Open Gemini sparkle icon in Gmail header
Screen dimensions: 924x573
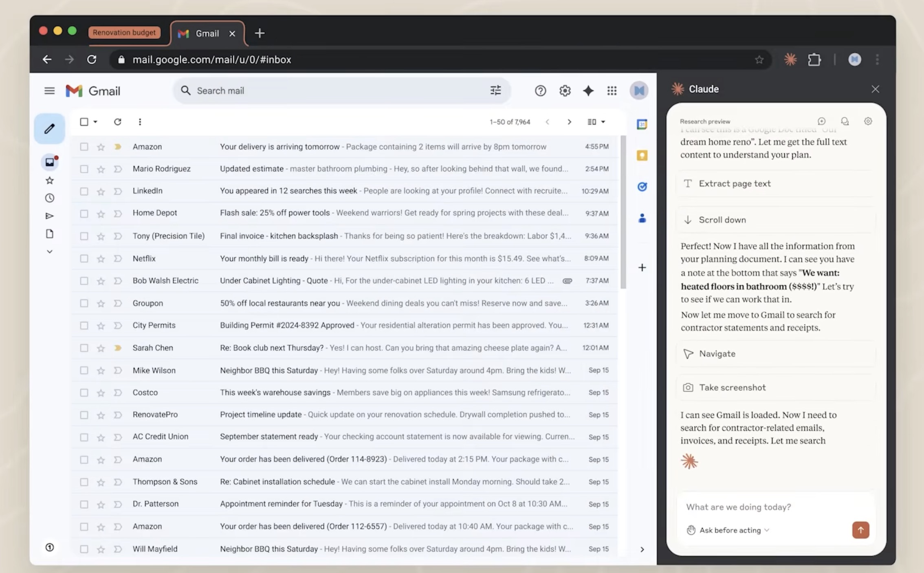pos(588,90)
